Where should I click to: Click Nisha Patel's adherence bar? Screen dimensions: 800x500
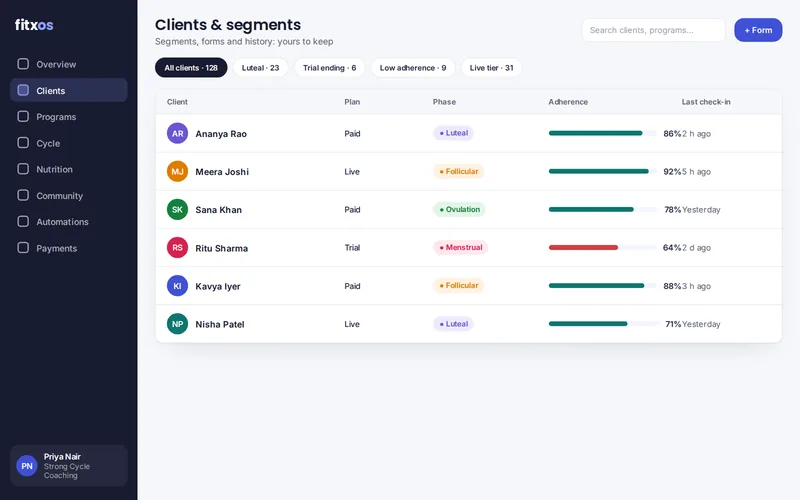[x=603, y=323]
